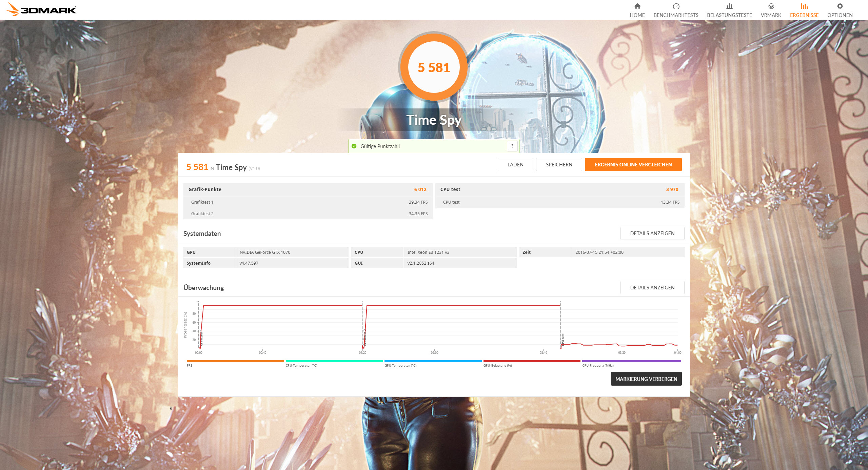This screenshot has width=868, height=470.
Task: Toggle the FPS chart legend
Action: pyautogui.click(x=235, y=362)
